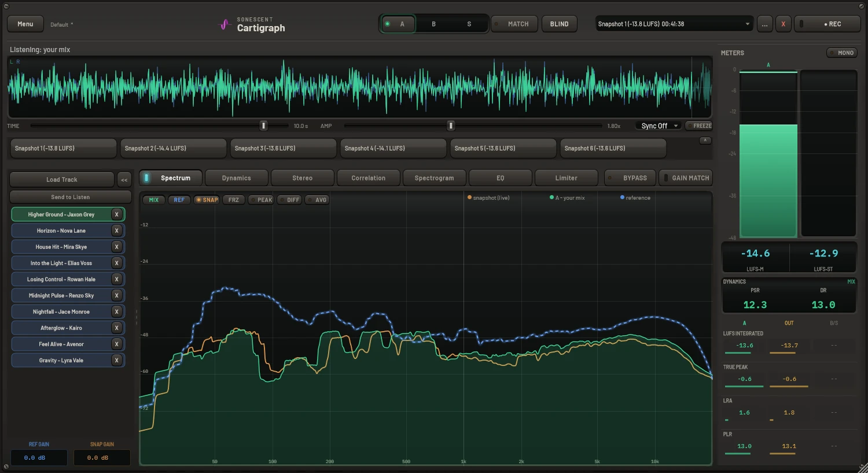The width and height of the screenshot is (868, 473).
Task: Open the Default preset selector
Action: pos(61,24)
